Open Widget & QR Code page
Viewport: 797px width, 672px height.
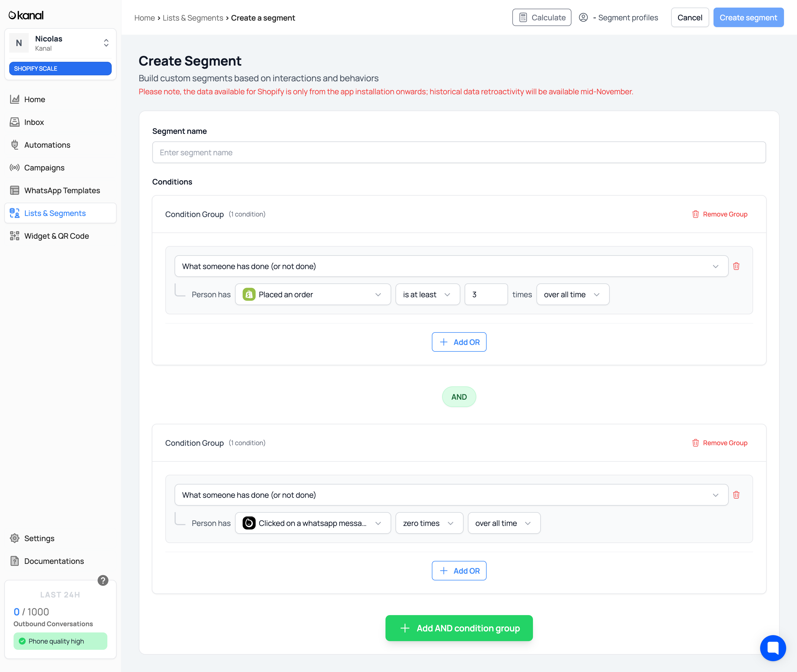tap(56, 236)
